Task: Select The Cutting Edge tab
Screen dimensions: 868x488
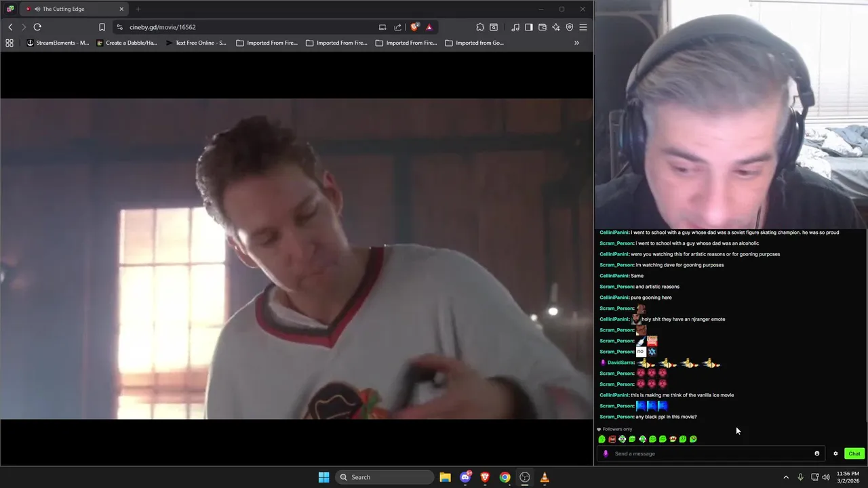Action: click(x=75, y=9)
